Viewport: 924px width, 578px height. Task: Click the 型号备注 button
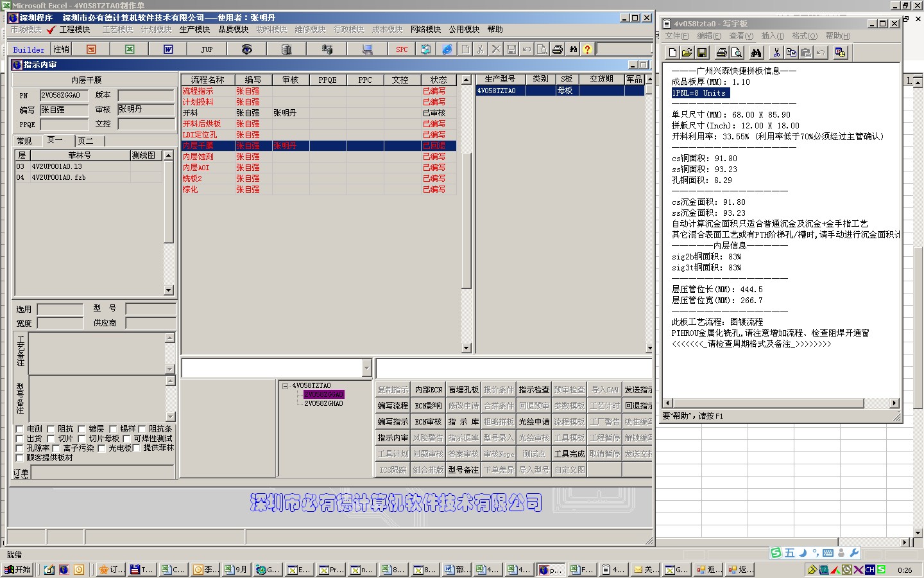463,470
